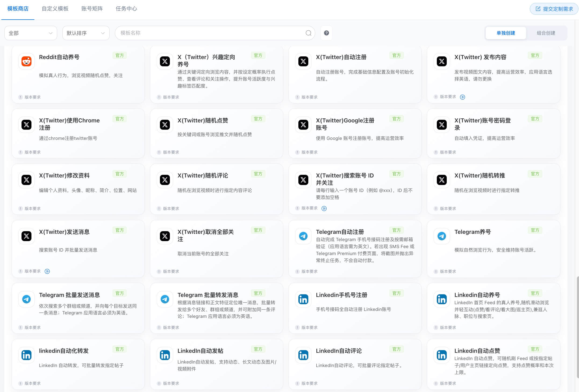579x392 pixels.
Task: Click the Reddit自动养号 card icon
Action: [x=26, y=61]
